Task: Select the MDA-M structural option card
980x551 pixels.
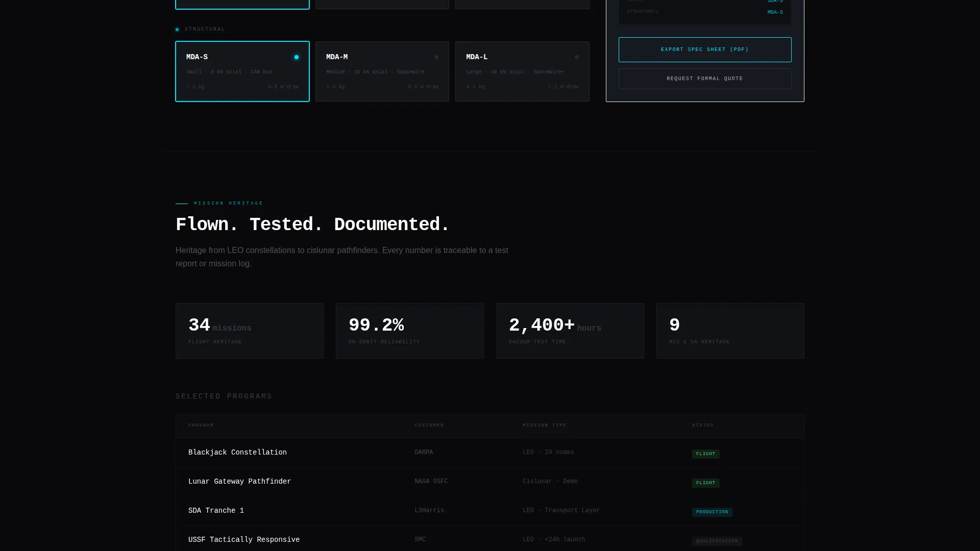Action: click(382, 71)
